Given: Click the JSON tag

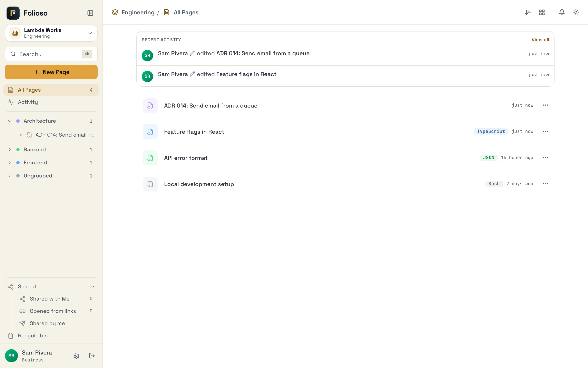Looking at the screenshot, I should (x=488, y=157).
